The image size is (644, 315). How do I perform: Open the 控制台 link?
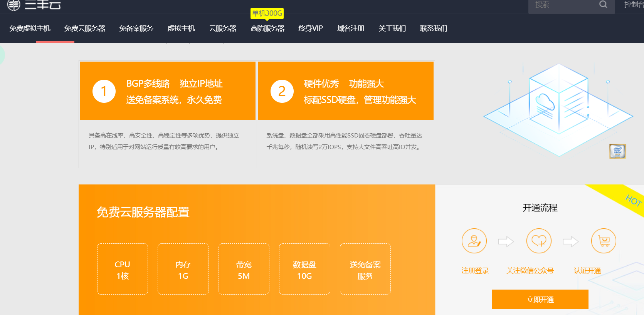pos(634,5)
